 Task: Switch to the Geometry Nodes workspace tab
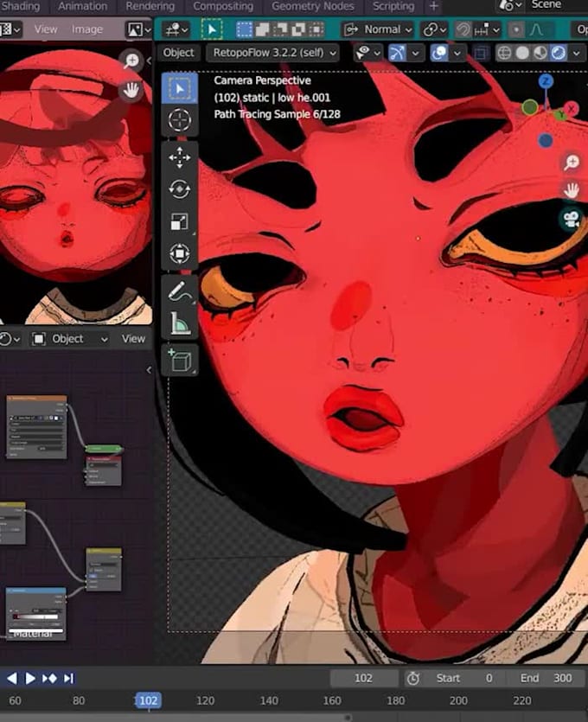tap(313, 6)
